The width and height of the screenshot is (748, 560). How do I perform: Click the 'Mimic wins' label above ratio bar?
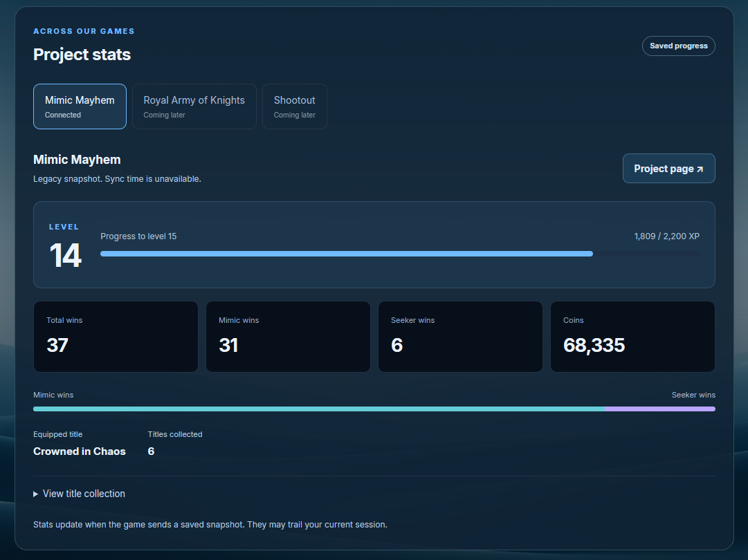coord(53,395)
